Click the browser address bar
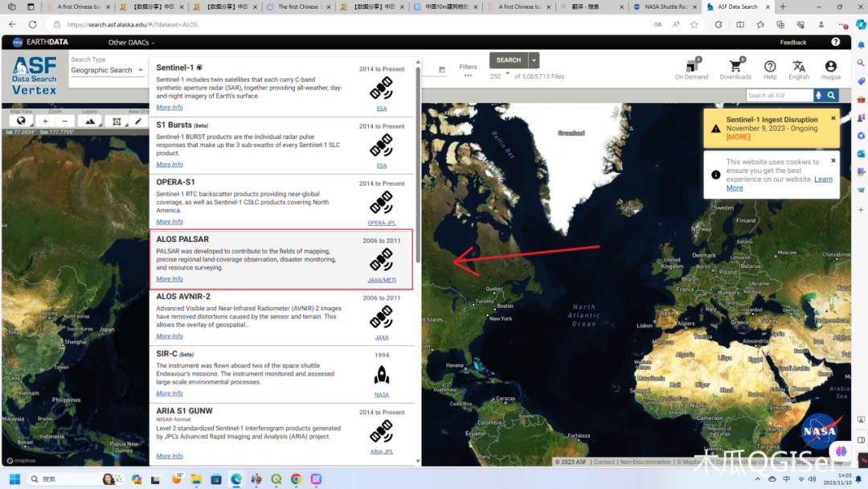The height and width of the screenshot is (489, 868). 354,24
